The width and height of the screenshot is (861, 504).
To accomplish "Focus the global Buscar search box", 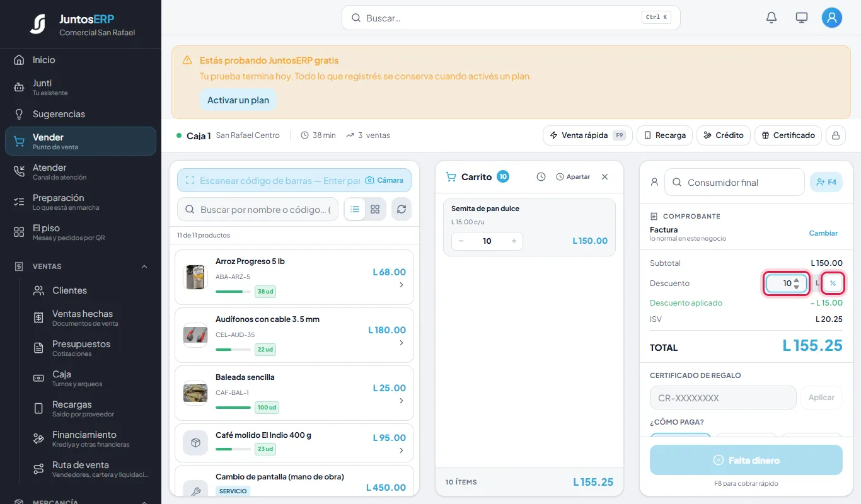I will 511,18.
